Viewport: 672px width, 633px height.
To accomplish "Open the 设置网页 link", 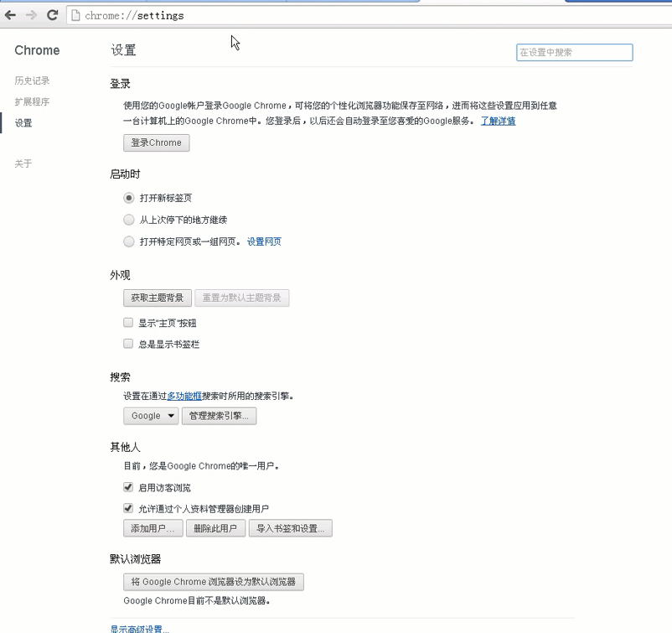I will coord(264,241).
